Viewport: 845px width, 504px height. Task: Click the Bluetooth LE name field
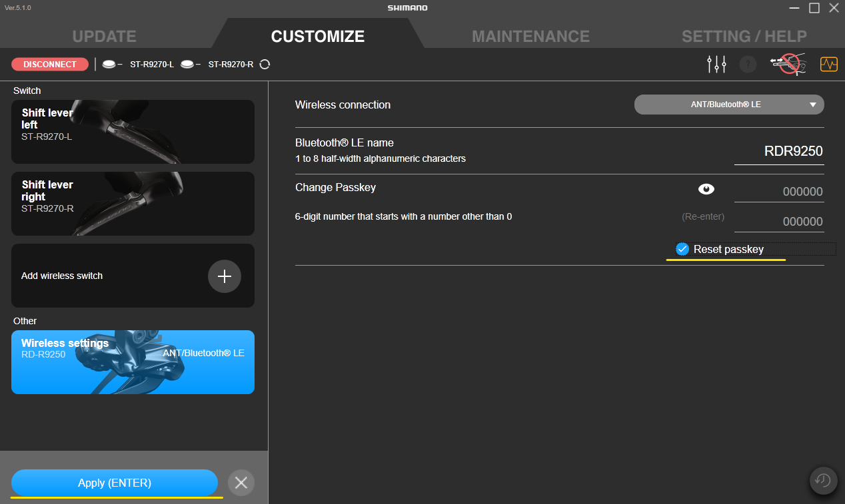[x=779, y=152]
